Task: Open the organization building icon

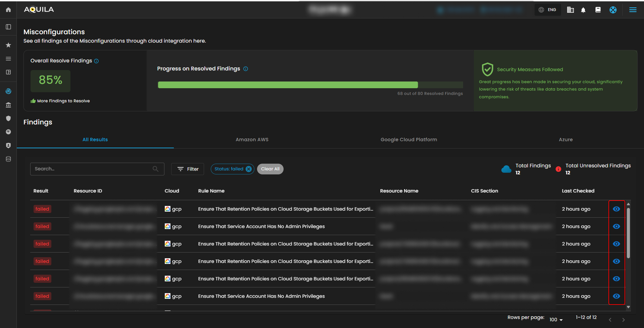Action: pos(570,10)
